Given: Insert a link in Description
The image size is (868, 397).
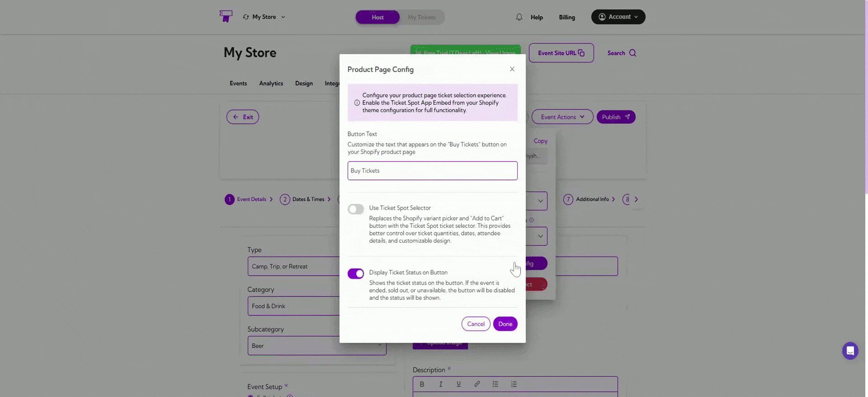Looking at the screenshot, I should pyautogui.click(x=477, y=384).
